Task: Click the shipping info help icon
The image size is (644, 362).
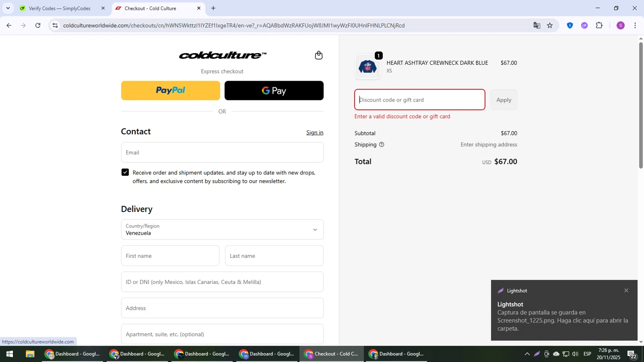Action: (x=382, y=145)
